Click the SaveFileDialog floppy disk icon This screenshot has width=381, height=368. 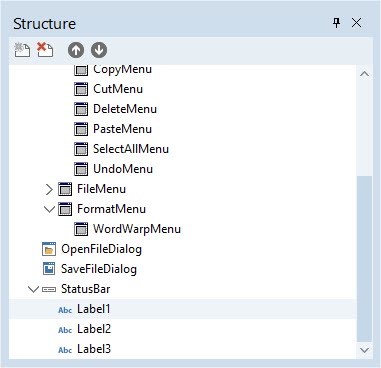click(x=49, y=269)
